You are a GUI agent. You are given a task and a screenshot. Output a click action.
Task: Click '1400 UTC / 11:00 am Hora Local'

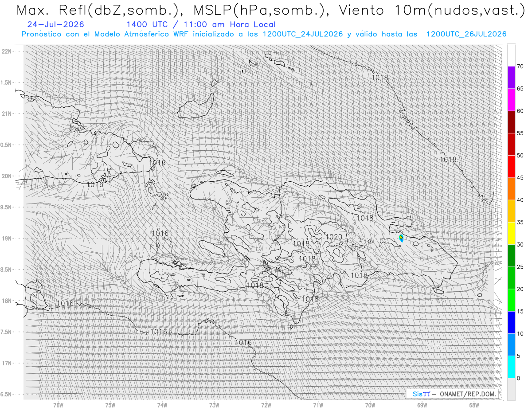pos(200,24)
